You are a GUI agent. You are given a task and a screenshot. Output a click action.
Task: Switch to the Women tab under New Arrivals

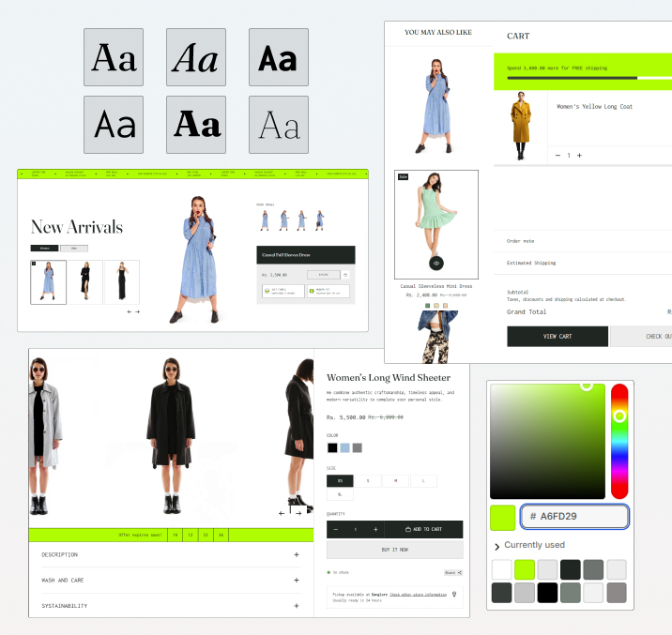[44, 249]
